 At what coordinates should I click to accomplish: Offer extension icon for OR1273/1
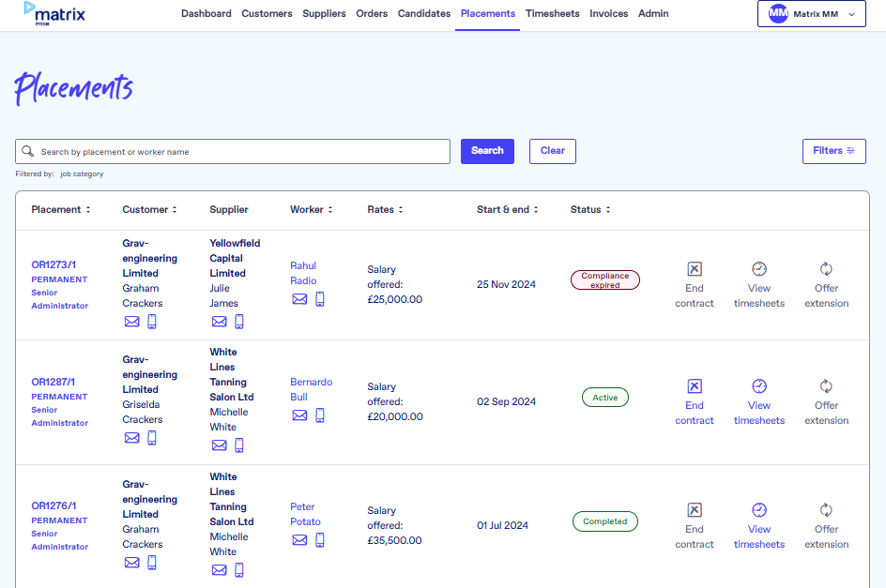(826, 269)
